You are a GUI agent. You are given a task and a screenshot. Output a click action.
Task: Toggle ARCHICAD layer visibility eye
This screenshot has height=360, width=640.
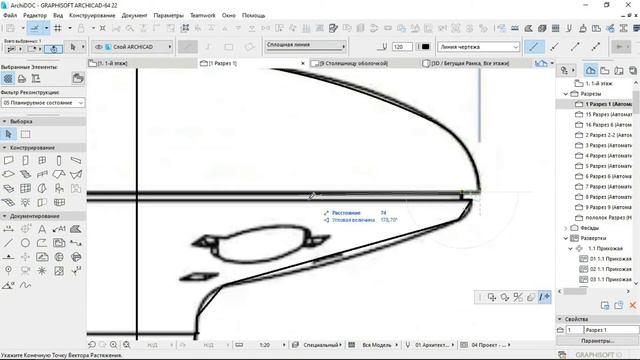(98, 47)
